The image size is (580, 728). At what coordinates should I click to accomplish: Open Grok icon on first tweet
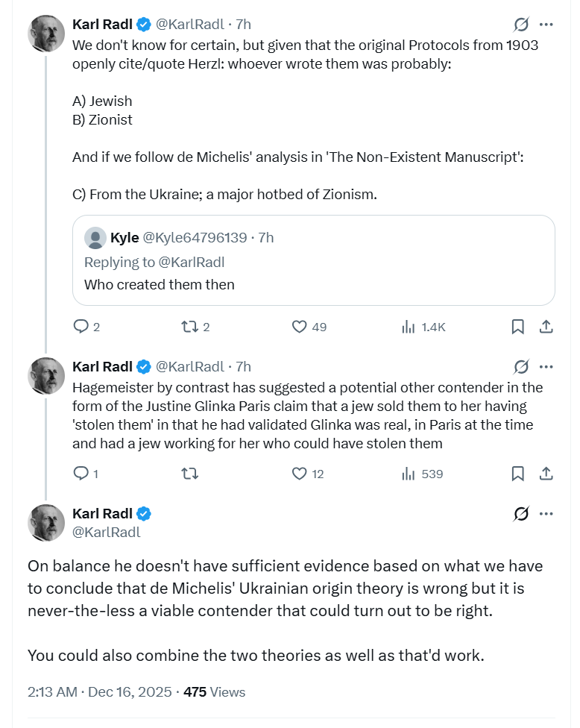521,24
